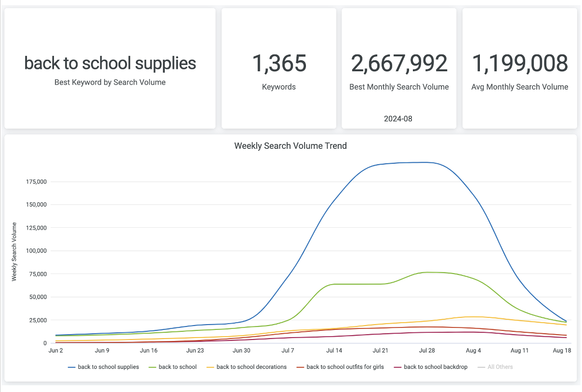Click the Jun 30 x-axis date label
This screenshot has height=392, width=582.
(x=241, y=351)
